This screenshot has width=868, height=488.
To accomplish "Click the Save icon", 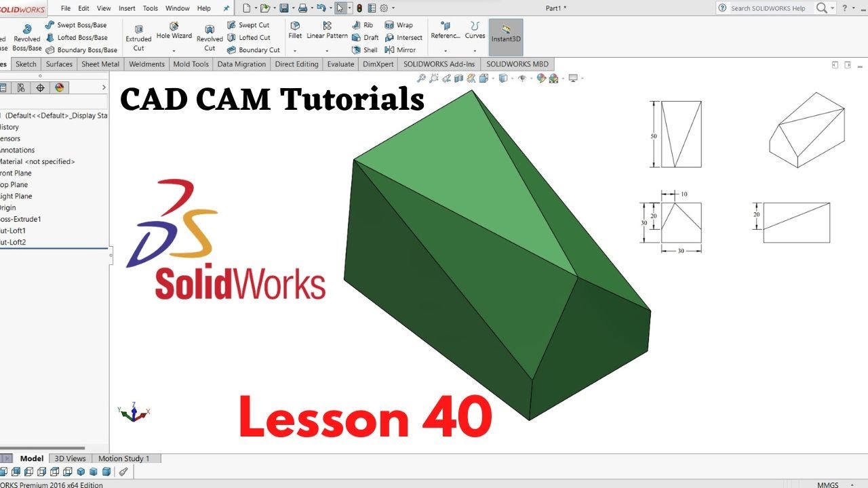I will point(284,8).
